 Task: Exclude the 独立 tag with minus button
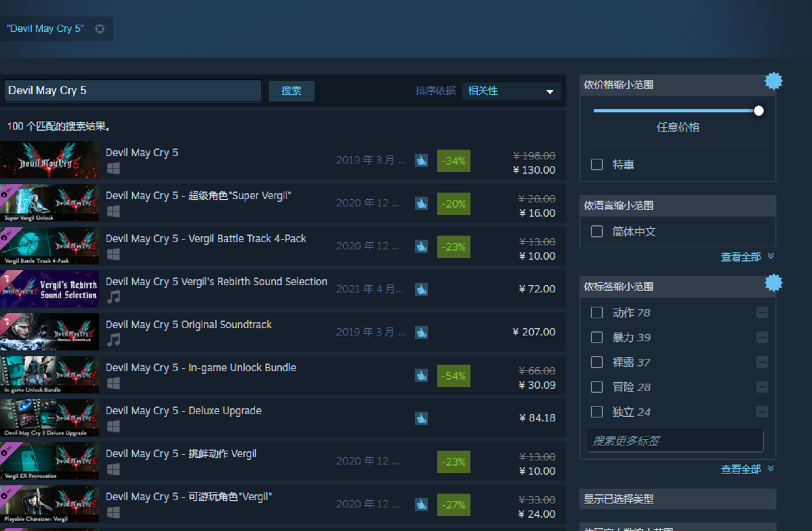click(762, 412)
